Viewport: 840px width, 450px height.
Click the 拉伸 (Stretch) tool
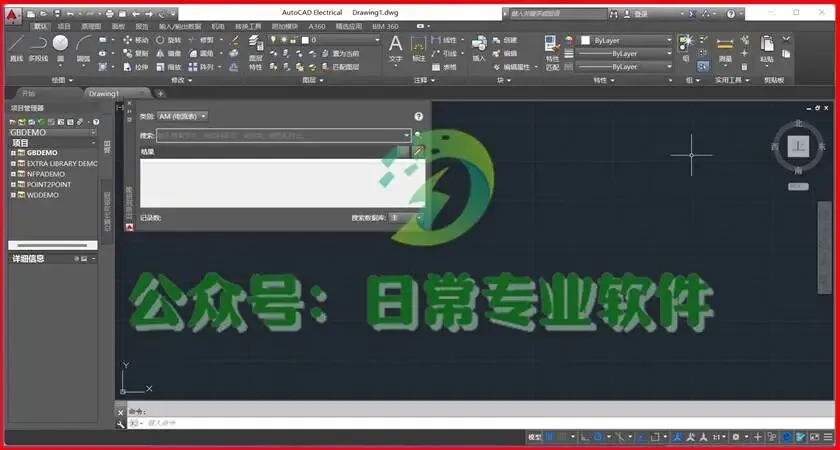pyautogui.click(x=136, y=67)
